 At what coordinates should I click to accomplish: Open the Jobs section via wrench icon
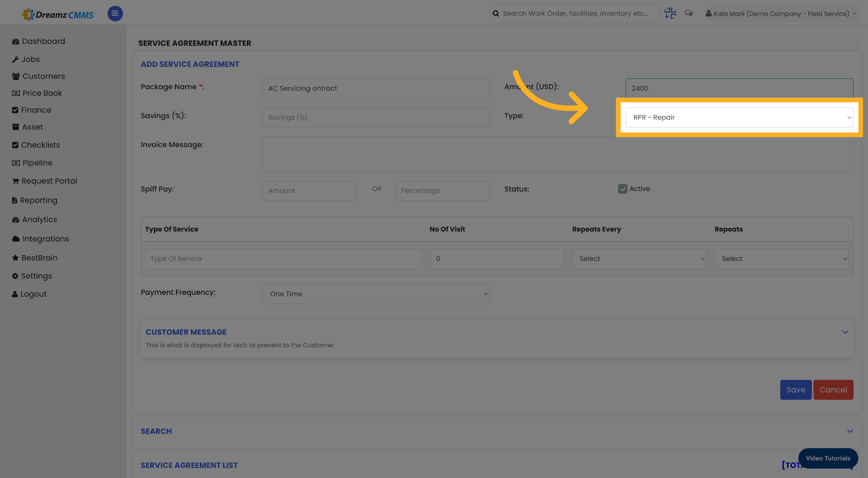point(16,59)
